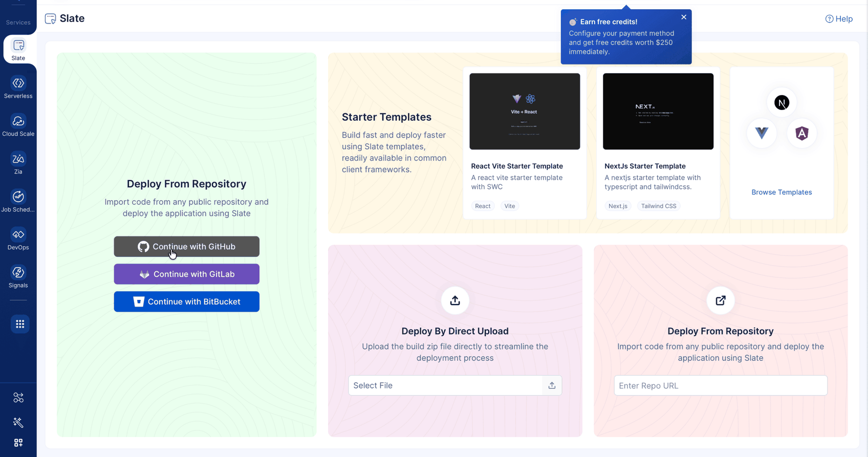Click Browse Templates link
The height and width of the screenshot is (457, 868).
click(x=782, y=192)
